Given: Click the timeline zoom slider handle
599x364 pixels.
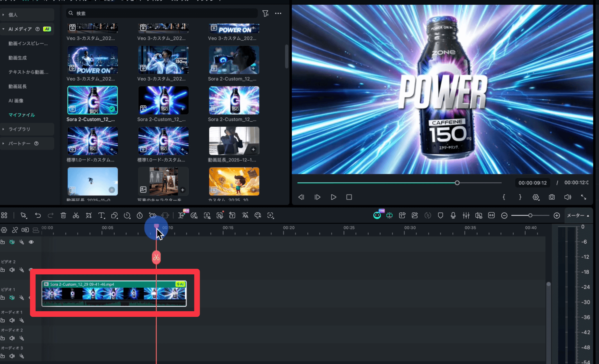Looking at the screenshot, I should [530, 215].
